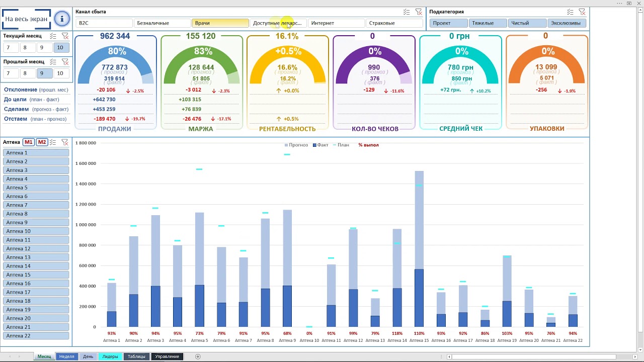This screenshot has height=362, width=644.
Task: Select Доступные лекарс... channel
Action: (278, 23)
